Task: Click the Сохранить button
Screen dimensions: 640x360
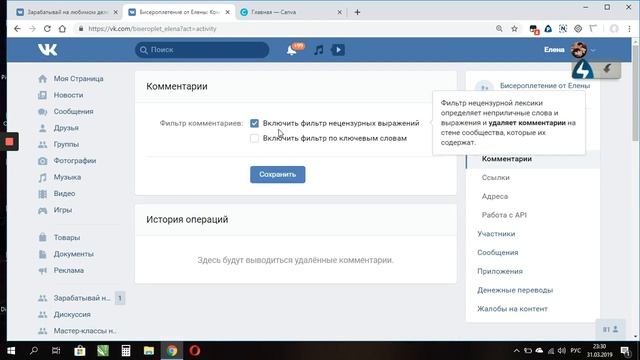Action: coord(278,174)
